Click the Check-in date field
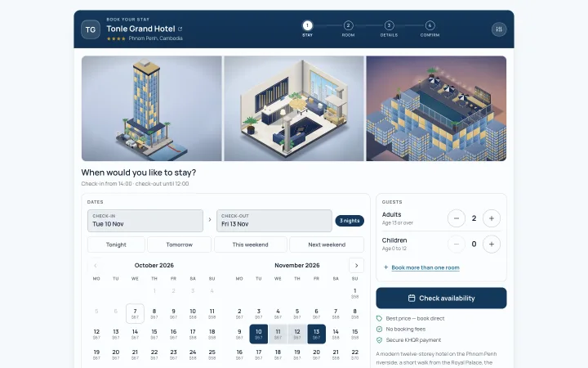 pyautogui.click(x=145, y=221)
